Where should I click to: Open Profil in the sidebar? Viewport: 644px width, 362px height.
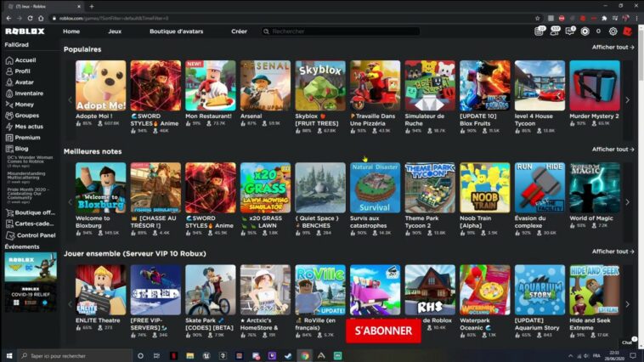click(x=18, y=71)
